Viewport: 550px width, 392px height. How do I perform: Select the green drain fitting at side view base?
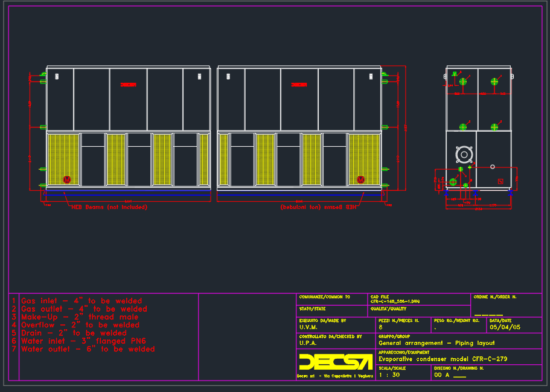tap(465, 185)
